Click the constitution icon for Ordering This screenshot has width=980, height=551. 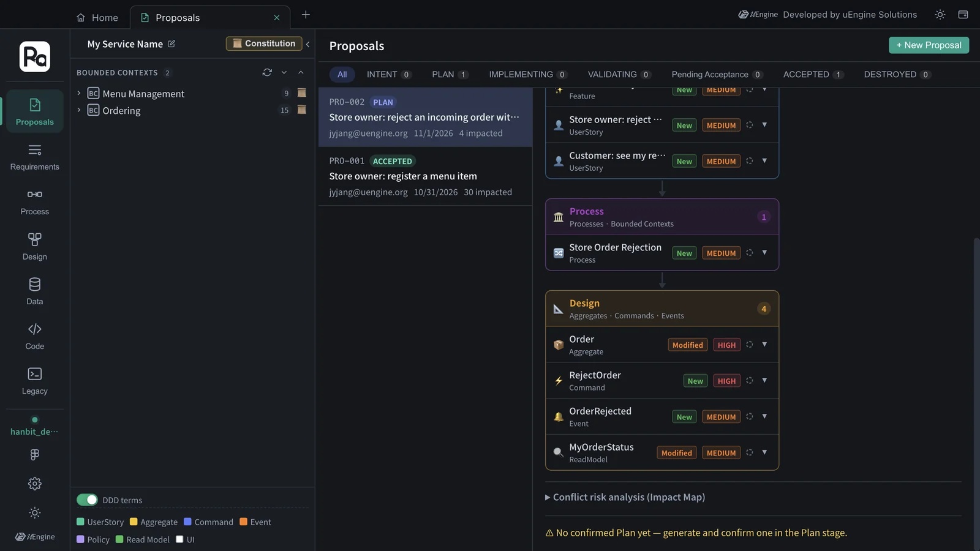pyautogui.click(x=301, y=110)
